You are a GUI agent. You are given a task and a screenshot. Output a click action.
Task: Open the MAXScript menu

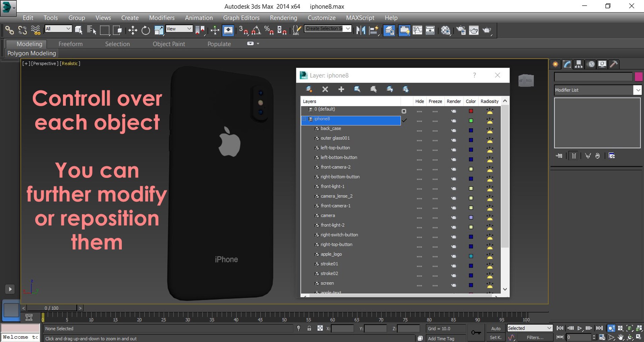click(x=360, y=18)
